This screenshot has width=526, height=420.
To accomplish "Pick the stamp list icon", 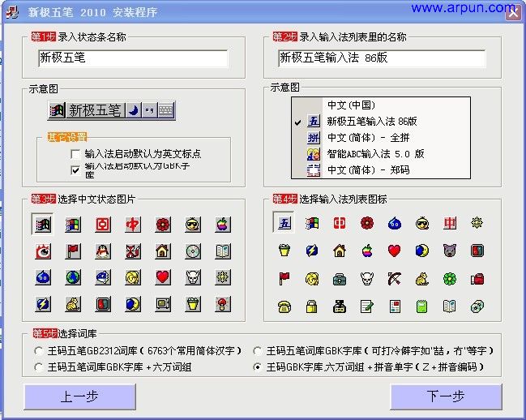I will tap(339, 306).
